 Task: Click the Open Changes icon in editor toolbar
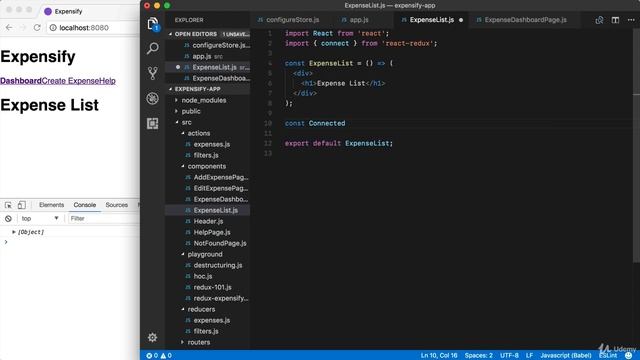pos(599,20)
